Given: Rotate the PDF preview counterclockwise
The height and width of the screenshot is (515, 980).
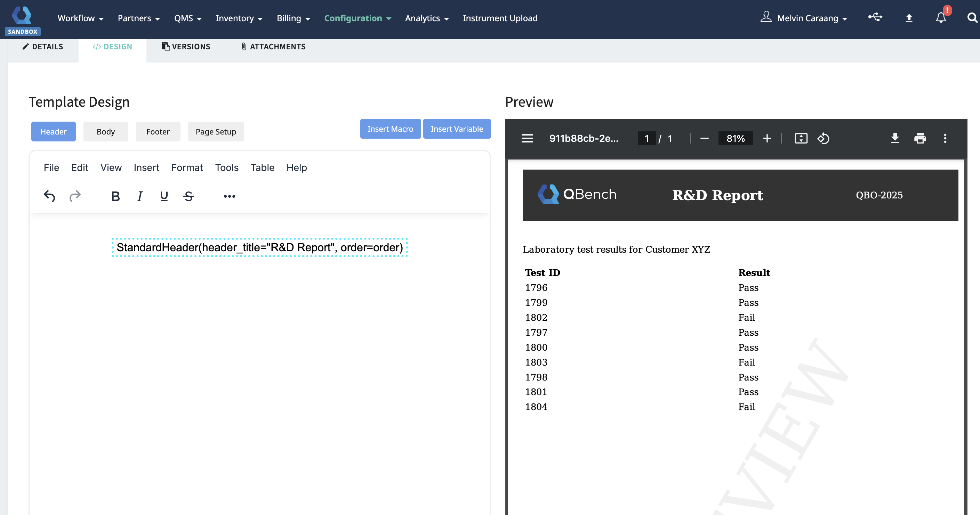Looking at the screenshot, I should tap(823, 138).
